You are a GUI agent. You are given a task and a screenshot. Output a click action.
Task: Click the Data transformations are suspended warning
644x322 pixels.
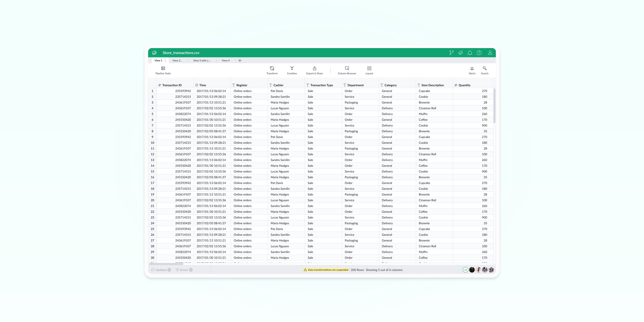coord(326,270)
